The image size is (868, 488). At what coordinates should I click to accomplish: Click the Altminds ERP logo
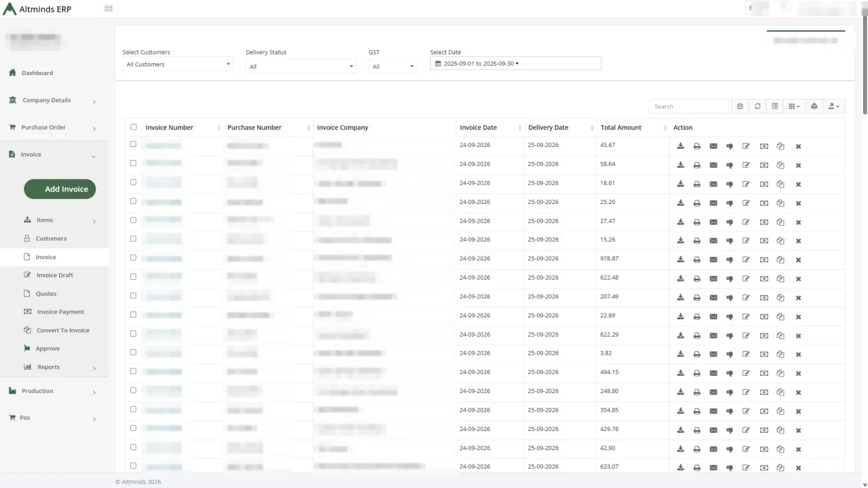37,9
